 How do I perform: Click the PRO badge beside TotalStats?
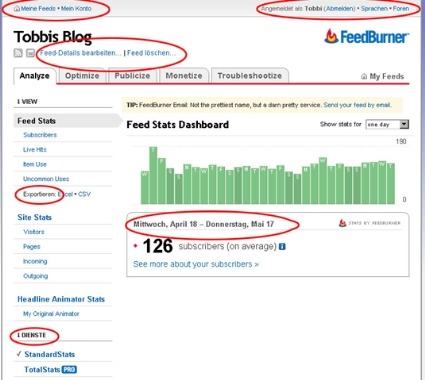[x=69, y=369]
